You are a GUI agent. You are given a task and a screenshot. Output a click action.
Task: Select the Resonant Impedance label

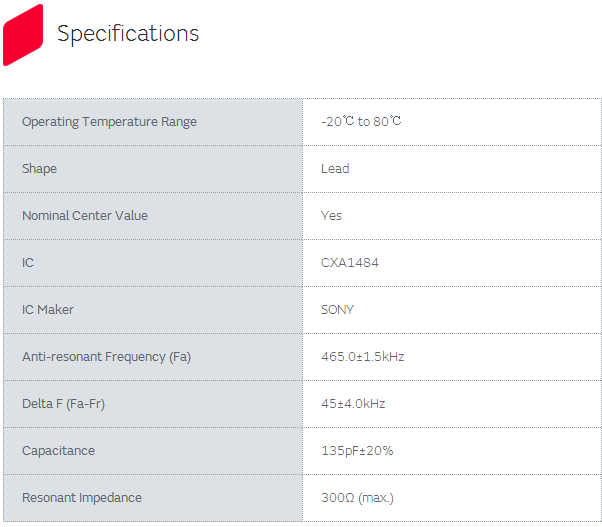pos(82,498)
